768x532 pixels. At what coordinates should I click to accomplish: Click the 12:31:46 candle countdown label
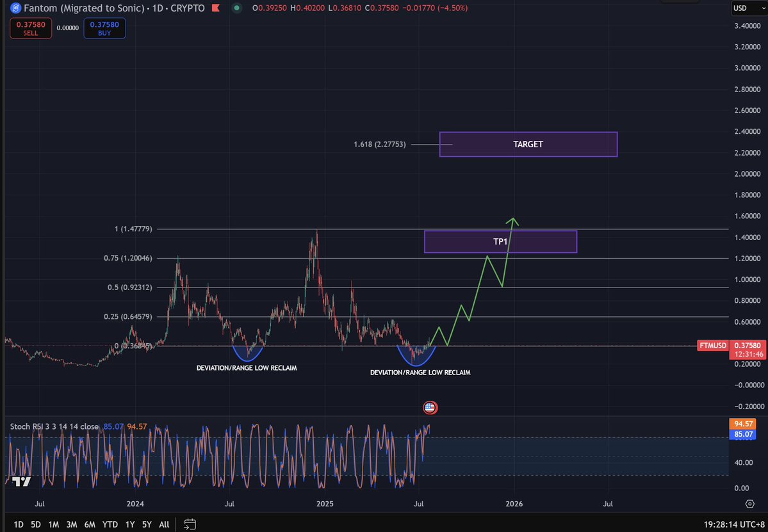click(748, 354)
